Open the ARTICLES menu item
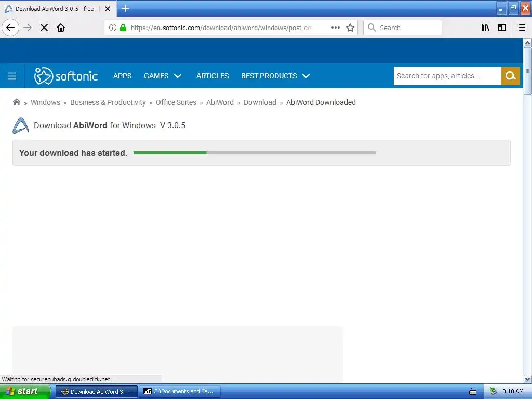 click(212, 76)
